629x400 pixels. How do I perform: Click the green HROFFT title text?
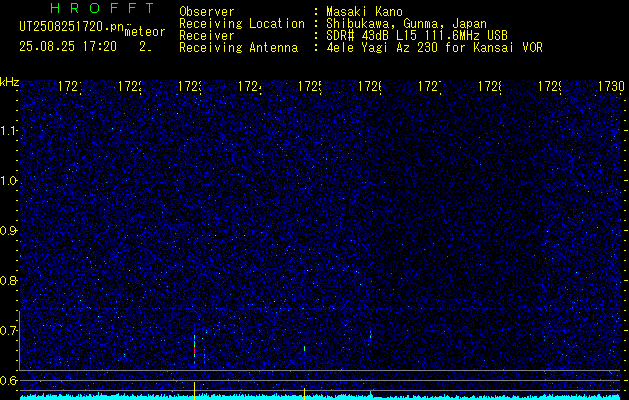click(102, 8)
